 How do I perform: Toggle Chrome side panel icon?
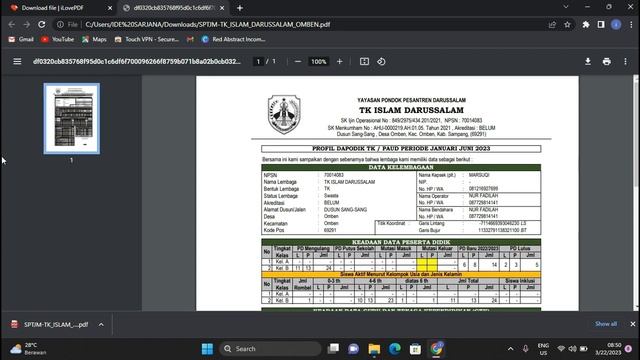pyautogui.click(x=601, y=24)
